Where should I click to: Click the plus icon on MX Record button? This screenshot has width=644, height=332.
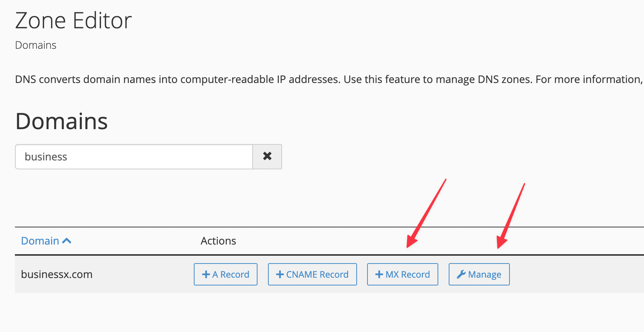379,274
